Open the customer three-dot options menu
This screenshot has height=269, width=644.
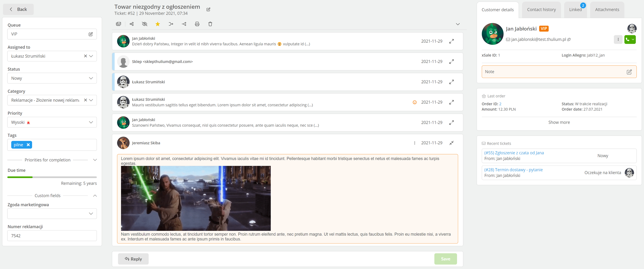[618, 40]
